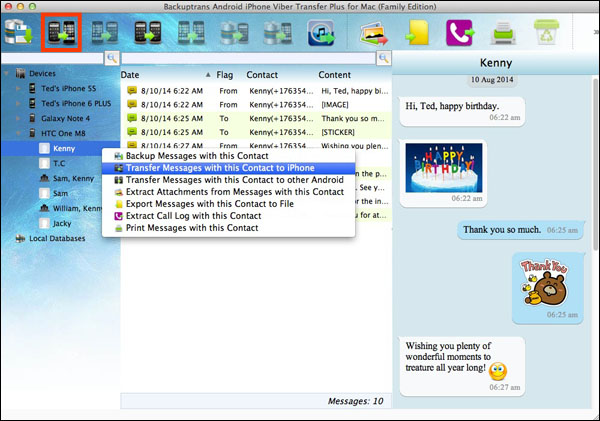The height and width of the screenshot is (421, 600).
Task: Select Ted's iPhone 6 PLUS device
Action: tap(76, 103)
